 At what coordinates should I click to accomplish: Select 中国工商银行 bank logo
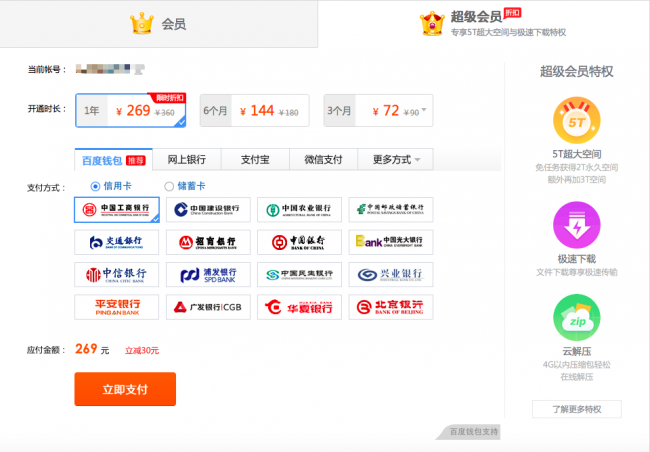116,210
